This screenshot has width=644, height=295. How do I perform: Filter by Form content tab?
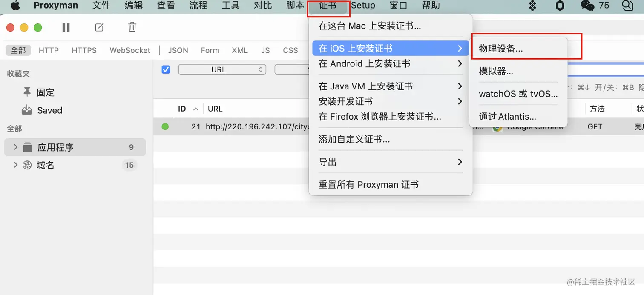(x=210, y=50)
